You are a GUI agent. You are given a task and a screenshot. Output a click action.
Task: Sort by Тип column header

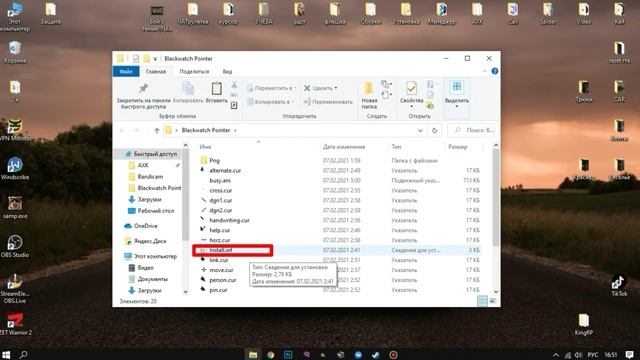tap(396, 147)
